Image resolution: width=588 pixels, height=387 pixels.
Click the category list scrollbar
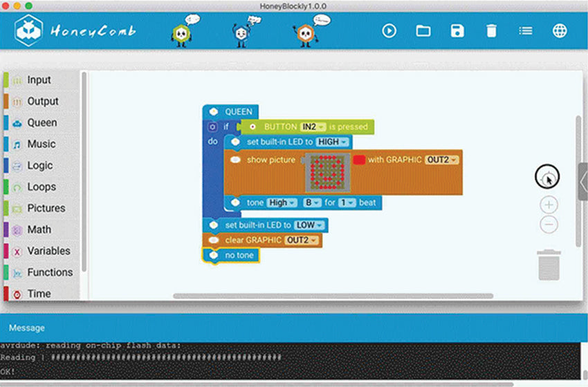click(x=84, y=171)
